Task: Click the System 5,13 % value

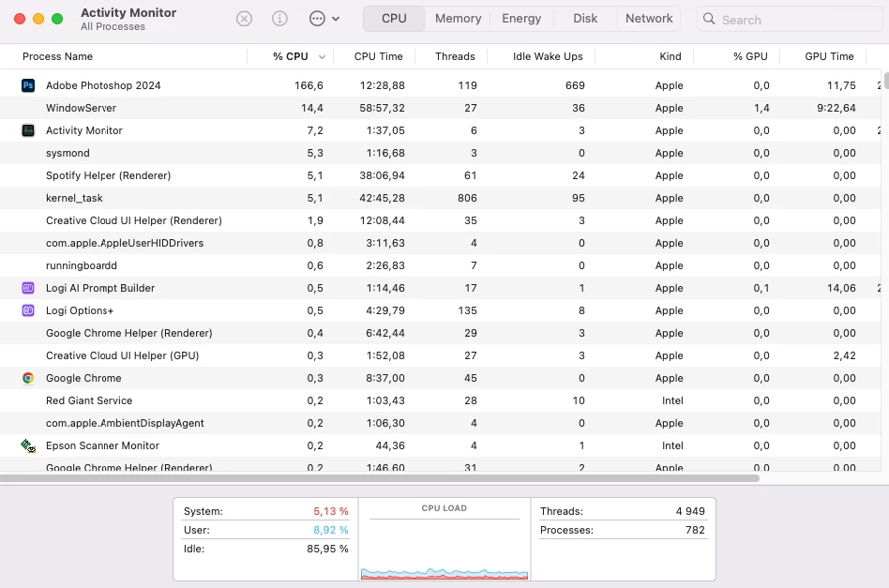Action: pyautogui.click(x=330, y=511)
